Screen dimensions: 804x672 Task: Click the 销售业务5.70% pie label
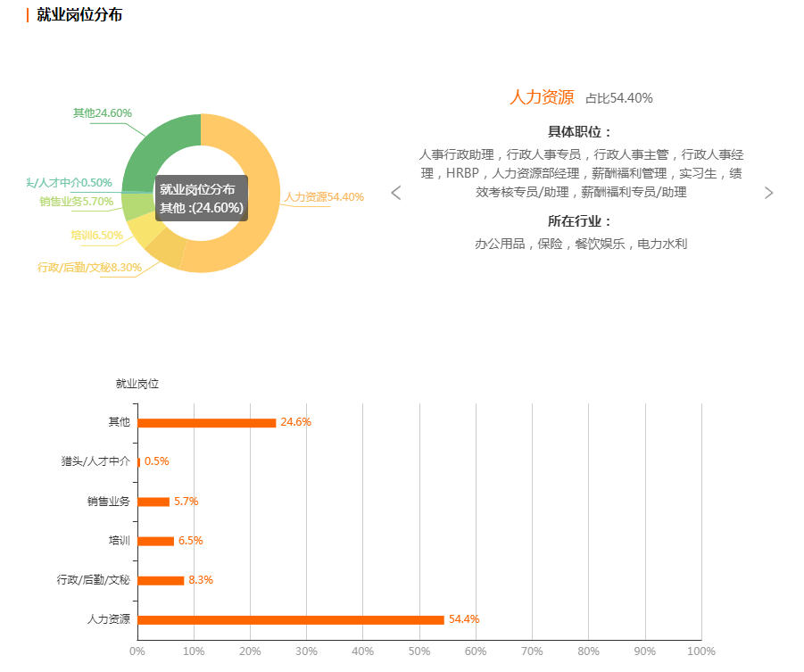tap(77, 202)
